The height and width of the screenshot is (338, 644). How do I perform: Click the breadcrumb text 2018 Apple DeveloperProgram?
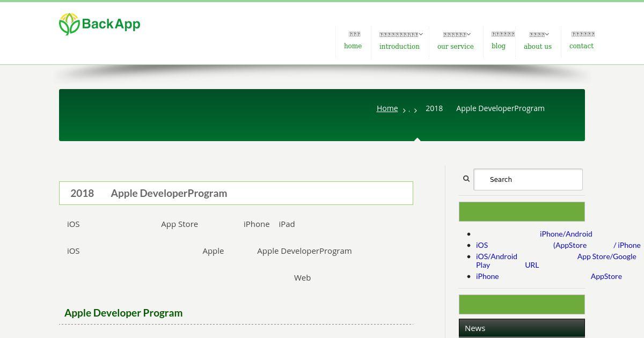[x=485, y=108]
